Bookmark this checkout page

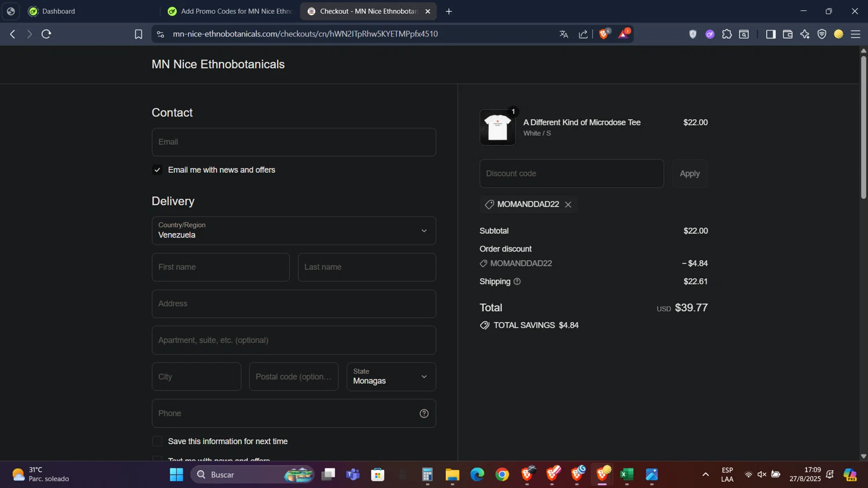click(x=138, y=34)
